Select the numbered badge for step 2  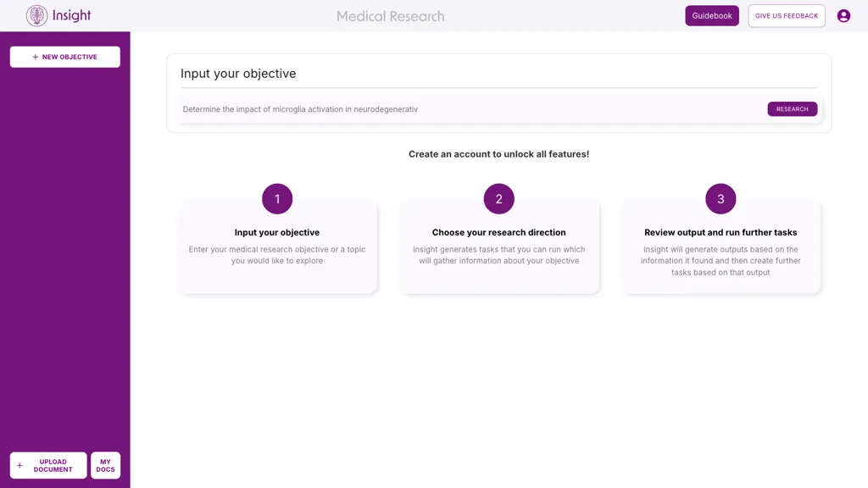(499, 198)
